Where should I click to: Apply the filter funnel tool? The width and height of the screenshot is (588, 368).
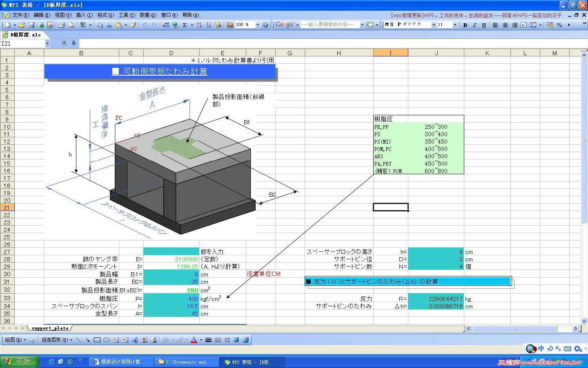(218, 25)
